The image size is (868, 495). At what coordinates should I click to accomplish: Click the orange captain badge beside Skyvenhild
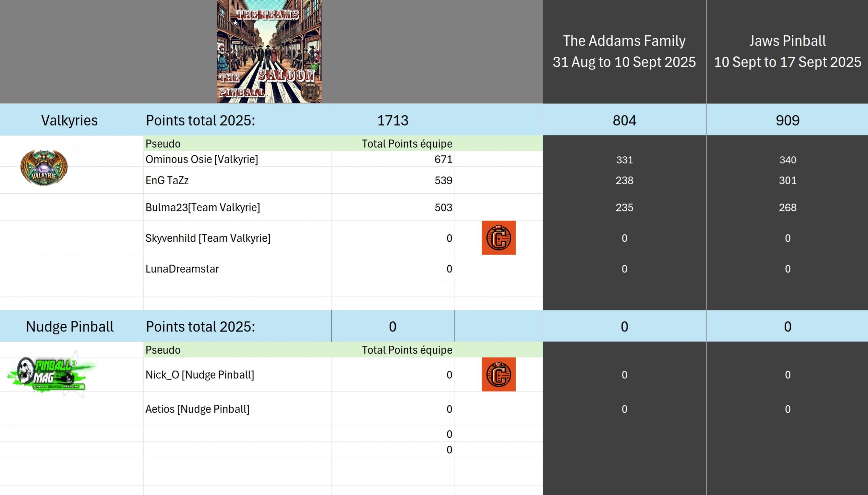pos(498,237)
